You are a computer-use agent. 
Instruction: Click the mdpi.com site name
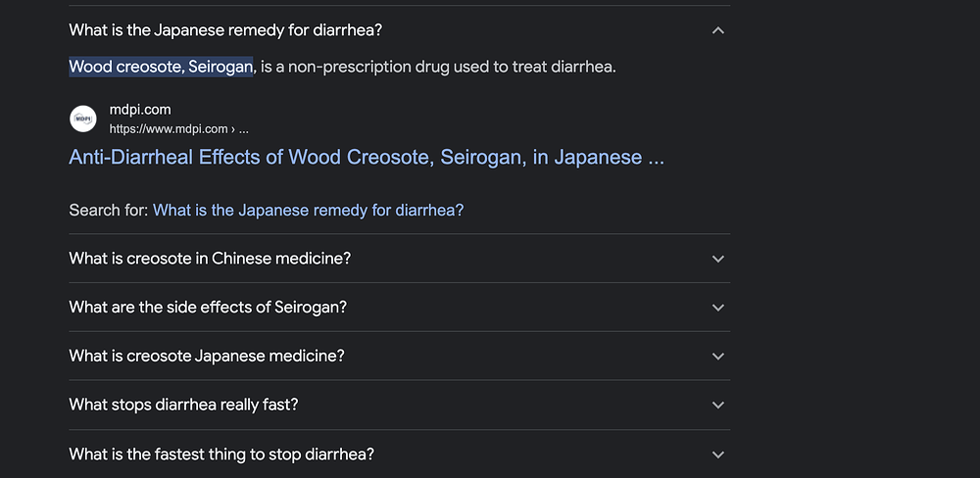(x=140, y=110)
